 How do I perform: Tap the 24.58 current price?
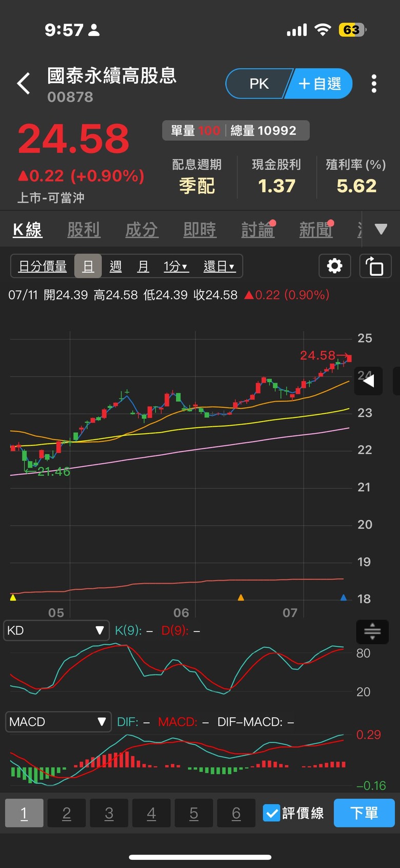coord(73,139)
